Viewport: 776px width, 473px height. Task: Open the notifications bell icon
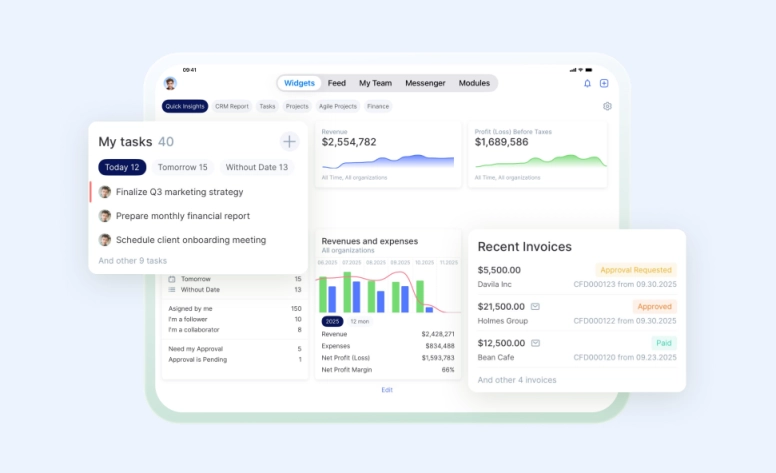coord(587,83)
